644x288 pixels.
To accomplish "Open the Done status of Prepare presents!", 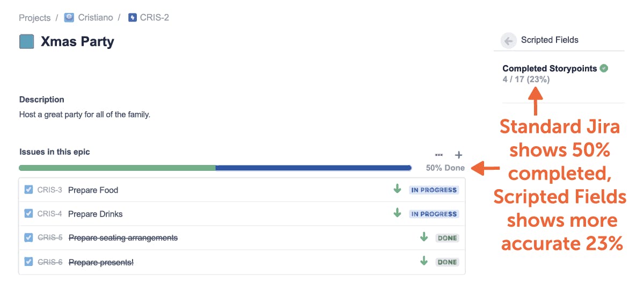I will point(447,262).
